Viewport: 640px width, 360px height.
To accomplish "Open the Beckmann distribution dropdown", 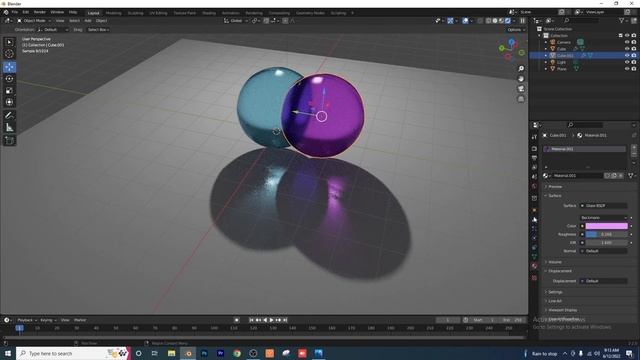I will (x=604, y=218).
